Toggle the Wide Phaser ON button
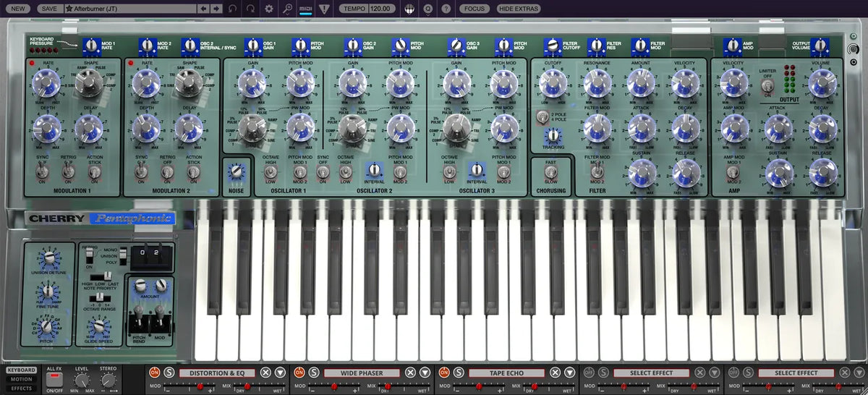The width and height of the screenshot is (868, 395). tap(299, 373)
